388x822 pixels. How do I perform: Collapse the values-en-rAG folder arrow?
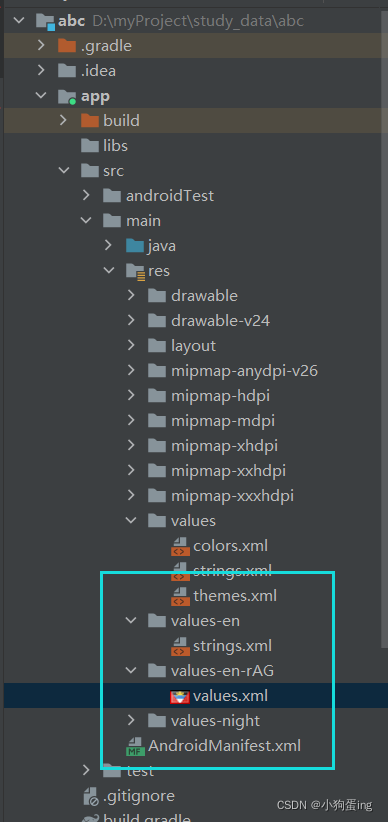point(131,670)
